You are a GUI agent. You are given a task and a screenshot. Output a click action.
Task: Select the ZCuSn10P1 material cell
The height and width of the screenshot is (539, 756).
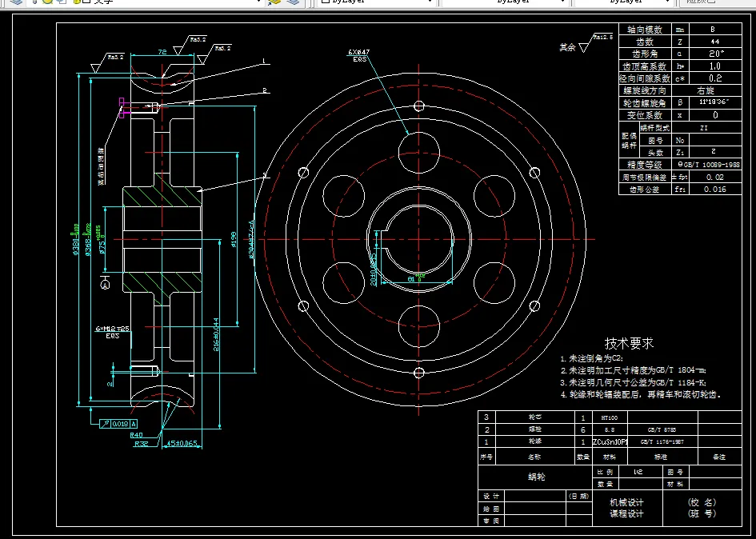pyautogui.click(x=610, y=441)
